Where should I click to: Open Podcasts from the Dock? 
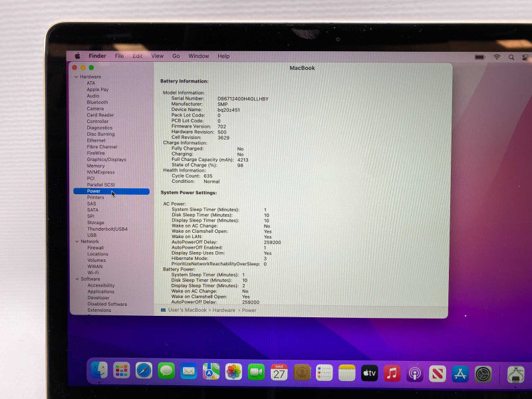coord(414,374)
